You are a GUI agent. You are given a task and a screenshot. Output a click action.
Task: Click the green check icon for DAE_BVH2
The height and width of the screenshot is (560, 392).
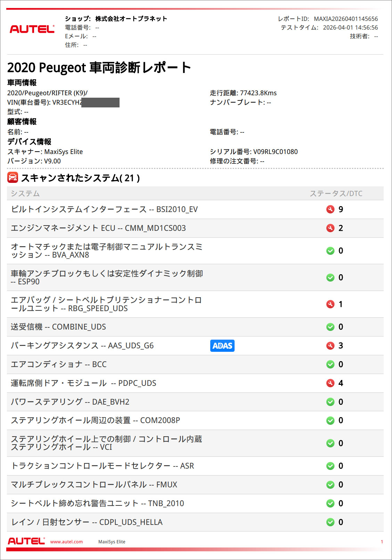330,402
